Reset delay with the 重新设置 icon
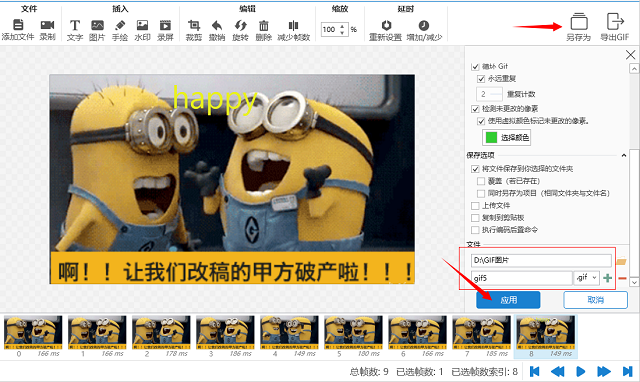640x382 pixels. click(x=386, y=25)
